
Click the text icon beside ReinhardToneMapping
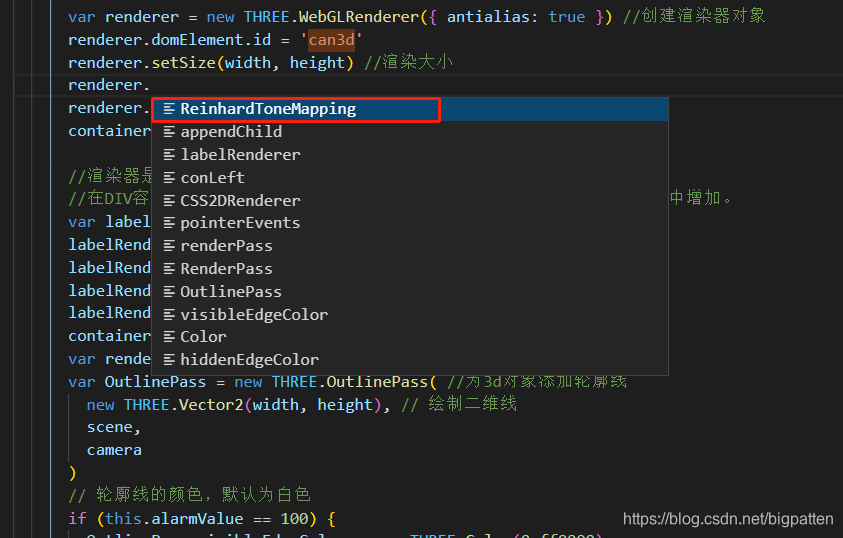(x=169, y=109)
